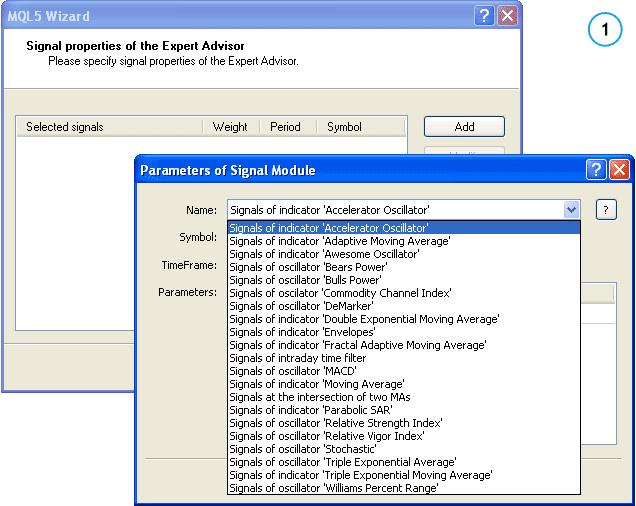Open help in Parameters of Signal Module title bar
Viewport: 636px width, 506px height.
click(x=596, y=169)
